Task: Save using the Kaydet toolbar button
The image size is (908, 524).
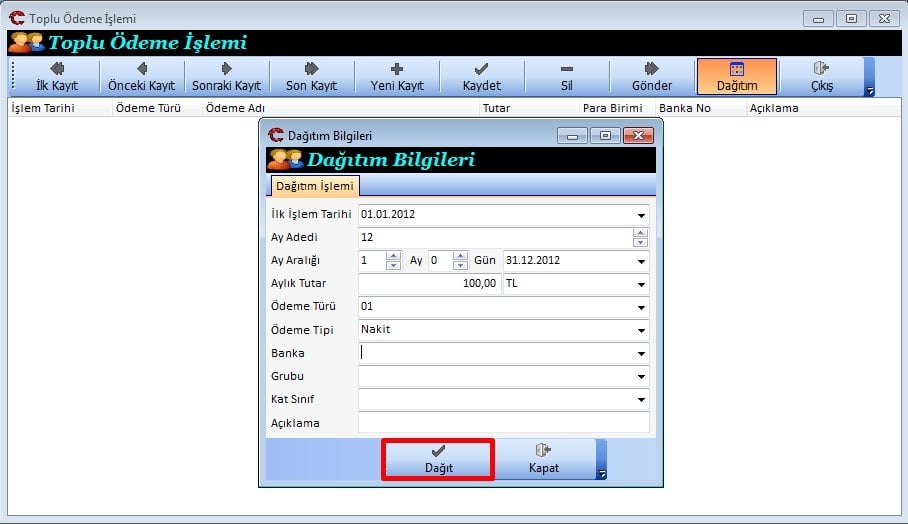Action: 481,77
